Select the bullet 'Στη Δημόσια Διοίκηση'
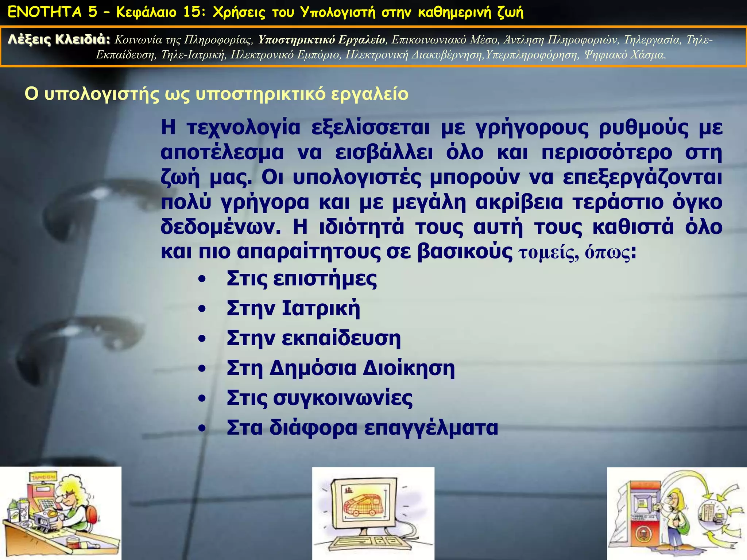This screenshot has width=747, height=560. click(340, 368)
